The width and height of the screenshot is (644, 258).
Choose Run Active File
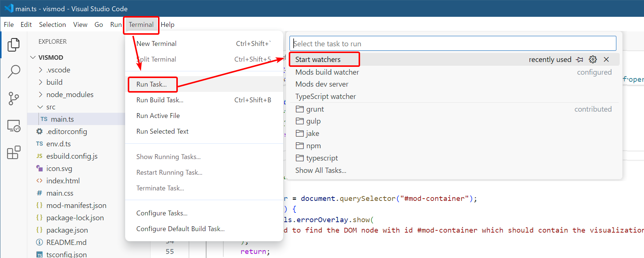pos(204,116)
